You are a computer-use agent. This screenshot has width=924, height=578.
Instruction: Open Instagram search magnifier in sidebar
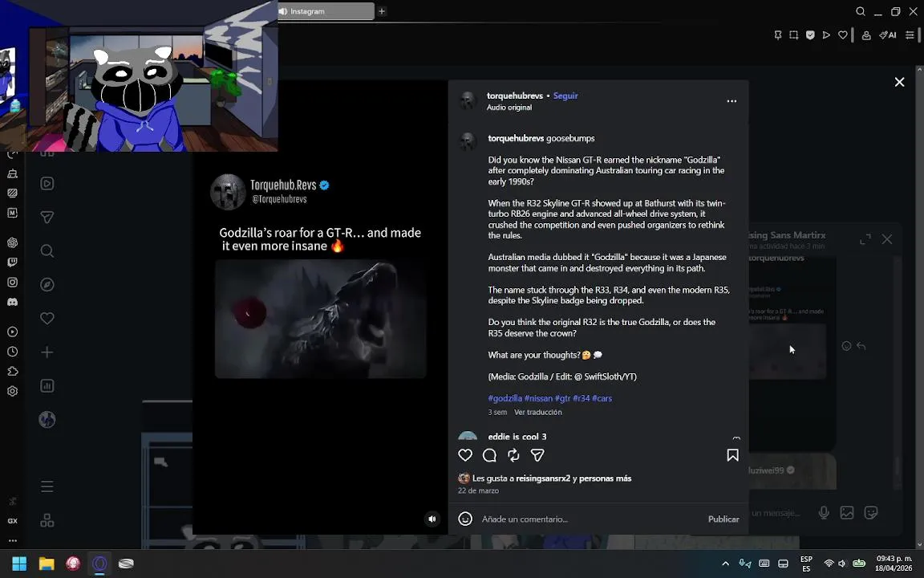47,251
